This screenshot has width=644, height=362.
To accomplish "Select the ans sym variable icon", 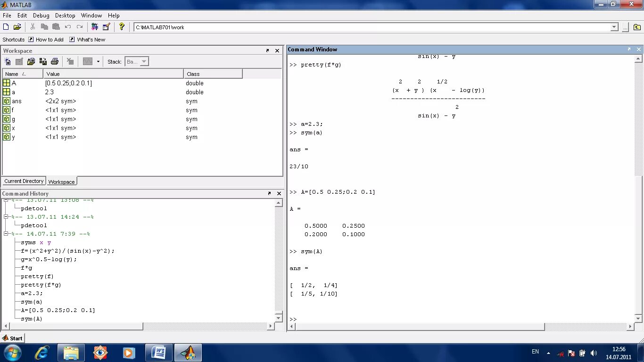I will (7, 101).
